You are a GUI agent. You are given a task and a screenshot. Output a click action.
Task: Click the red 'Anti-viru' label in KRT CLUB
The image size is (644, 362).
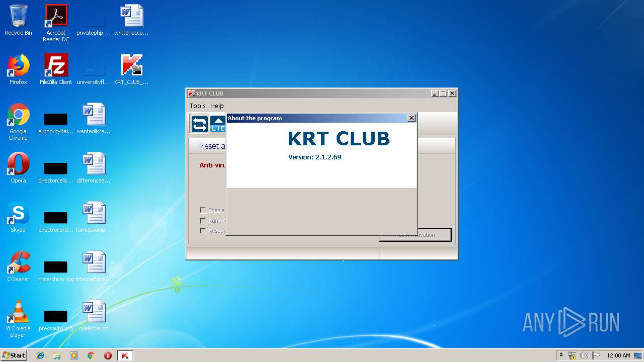pos(213,165)
